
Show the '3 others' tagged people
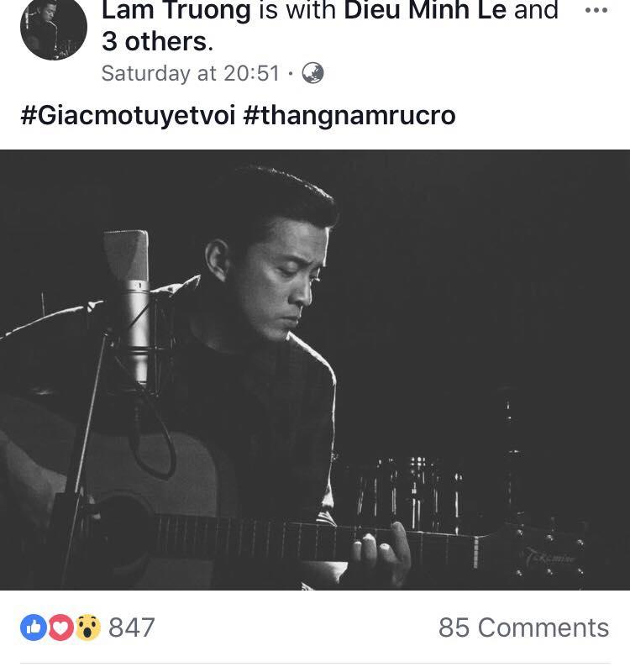coord(157,40)
